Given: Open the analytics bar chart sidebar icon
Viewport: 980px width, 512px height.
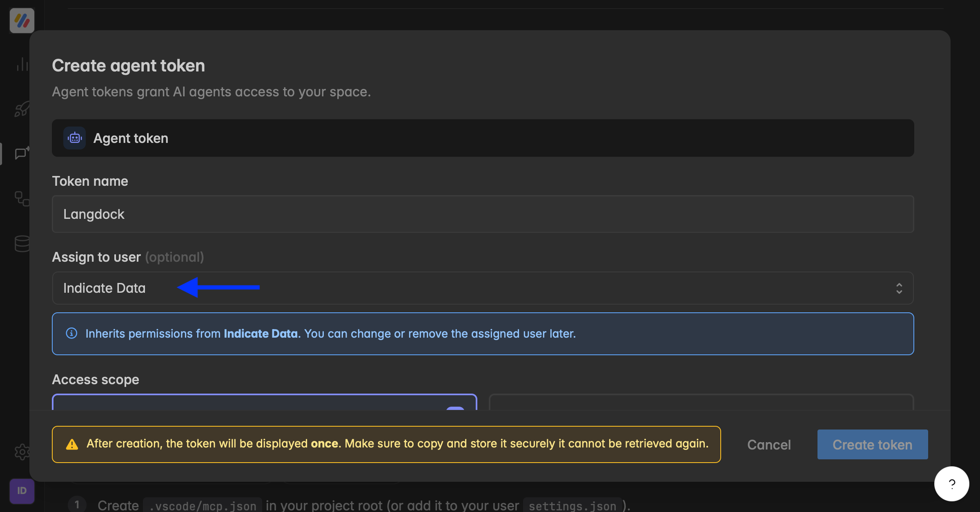Looking at the screenshot, I should click(22, 65).
